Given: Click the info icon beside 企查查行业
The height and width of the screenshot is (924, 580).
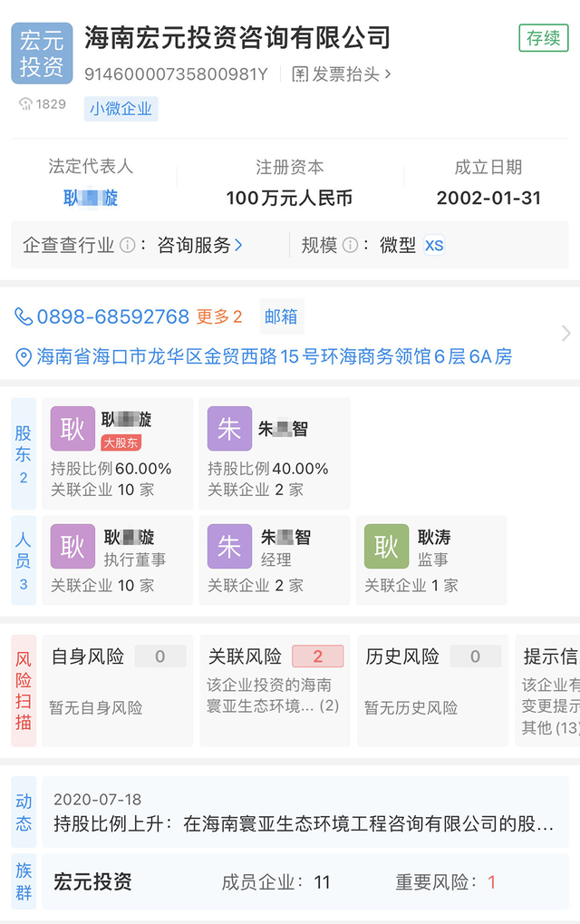Looking at the screenshot, I should click(127, 245).
